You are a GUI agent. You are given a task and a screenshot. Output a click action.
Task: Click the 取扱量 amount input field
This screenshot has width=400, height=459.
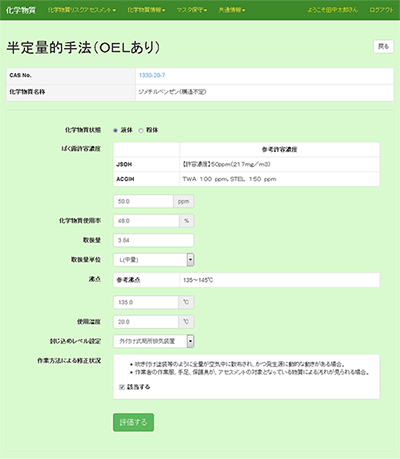click(154, 240)
